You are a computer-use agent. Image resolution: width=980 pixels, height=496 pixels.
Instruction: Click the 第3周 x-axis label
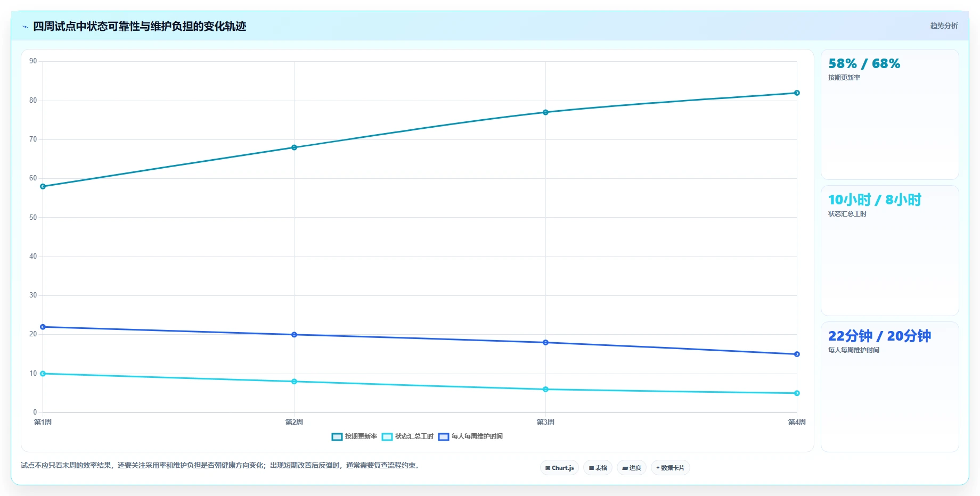tap(545, 422)
